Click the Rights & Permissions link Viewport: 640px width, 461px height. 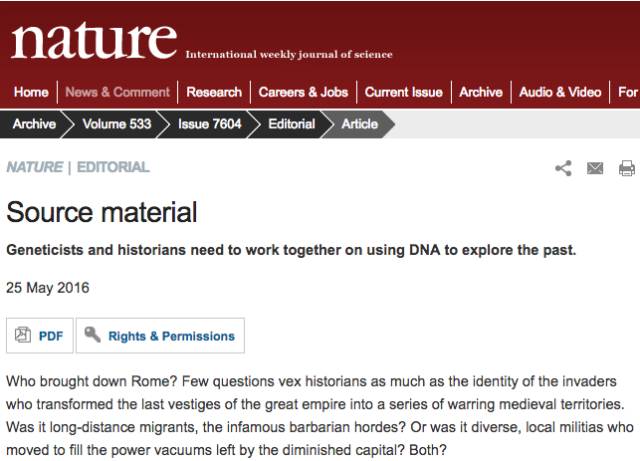171,336
